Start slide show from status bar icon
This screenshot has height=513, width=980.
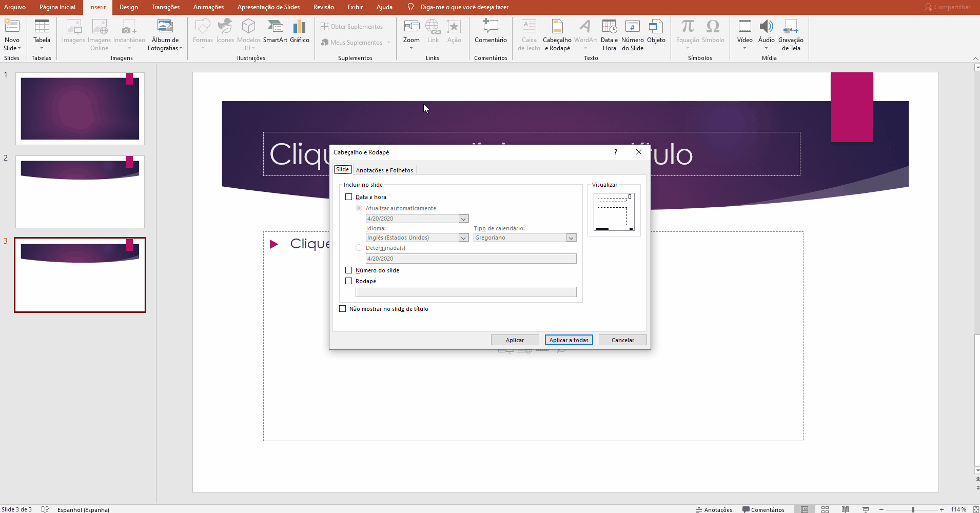click(x=866, y=509)
